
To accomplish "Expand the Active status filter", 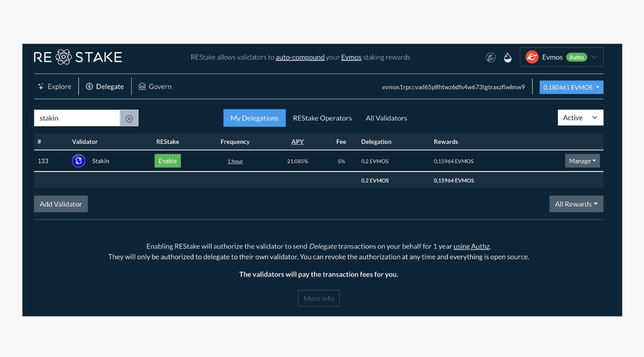I will 580,118.
